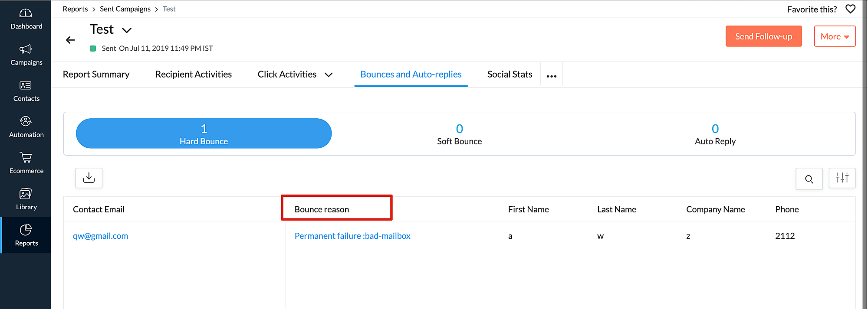This screenshot has height=309, width=868.
Task: Click the Send Follow-up button
Action: [763, 36]
